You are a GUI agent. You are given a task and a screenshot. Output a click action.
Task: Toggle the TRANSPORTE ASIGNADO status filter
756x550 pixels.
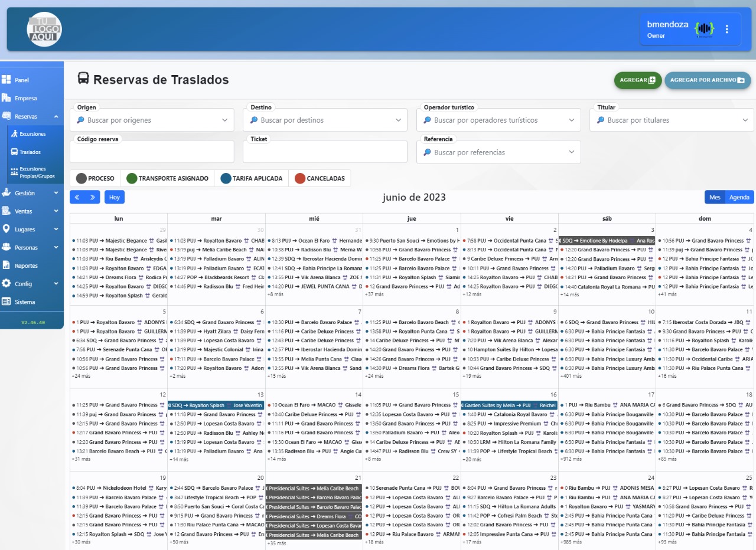pos(167,178)
